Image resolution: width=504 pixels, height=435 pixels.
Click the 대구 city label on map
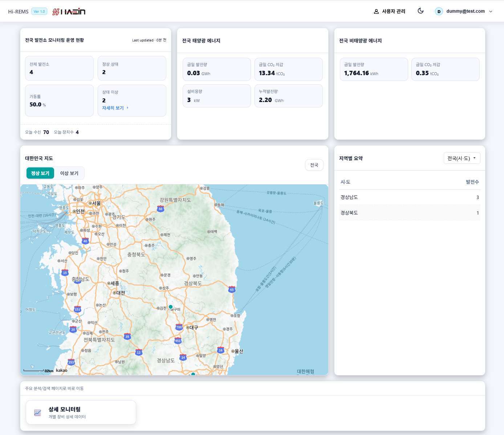pos(192,328)
